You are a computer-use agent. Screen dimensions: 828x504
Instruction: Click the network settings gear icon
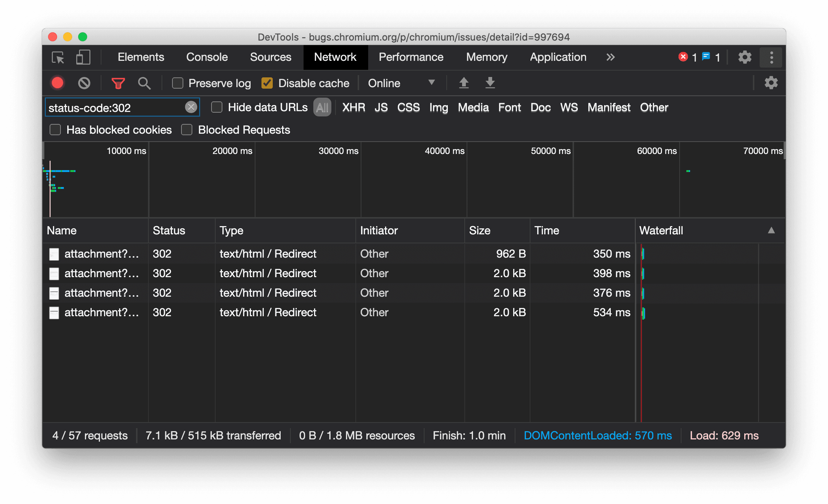pos(771,83)
